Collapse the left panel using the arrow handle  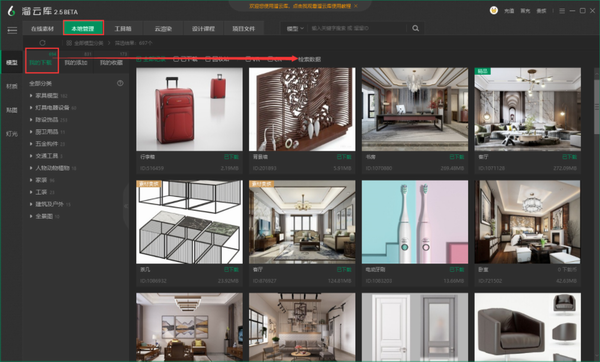point(126,205)
